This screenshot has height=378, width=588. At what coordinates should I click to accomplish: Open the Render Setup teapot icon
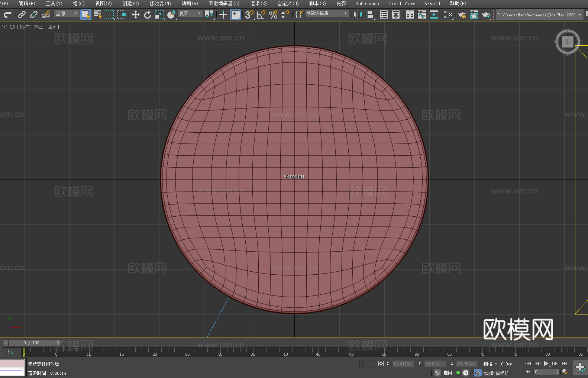462,14
